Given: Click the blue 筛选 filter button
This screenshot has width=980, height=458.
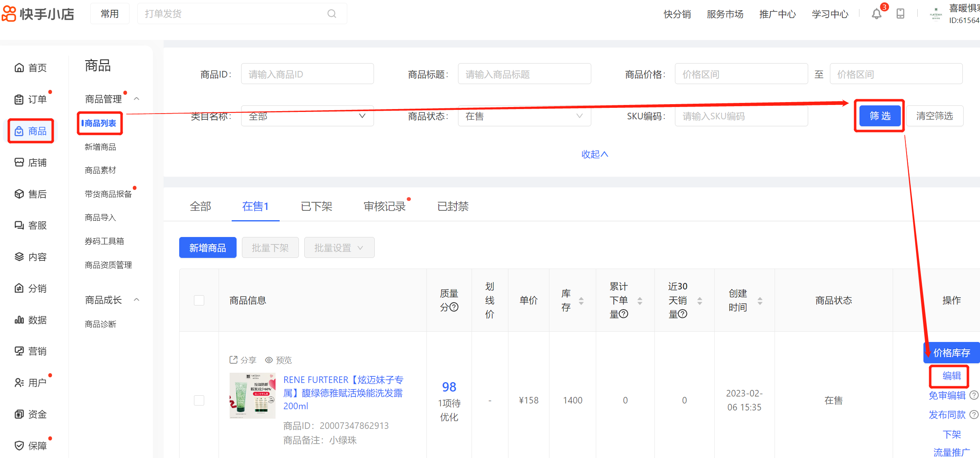Looking at the screenshot, I should click(x=880, y=116).
